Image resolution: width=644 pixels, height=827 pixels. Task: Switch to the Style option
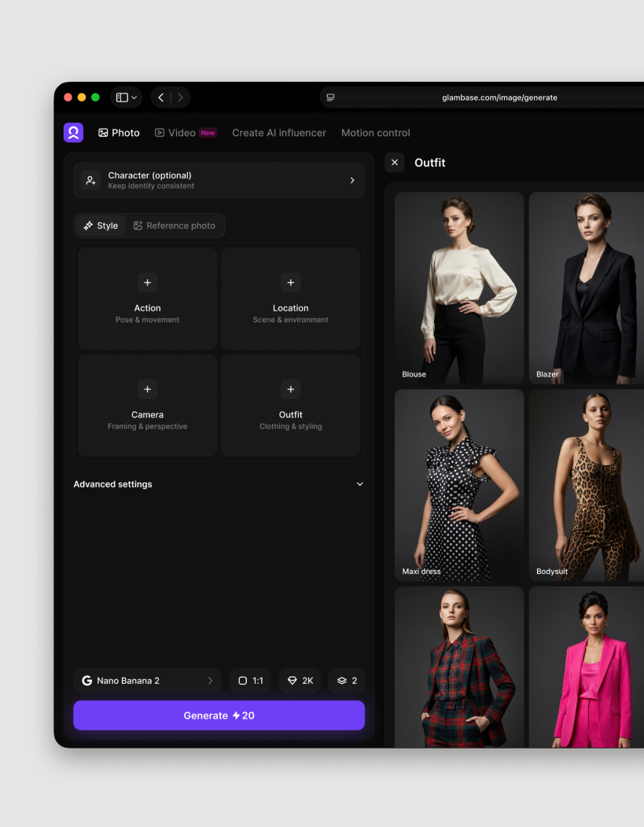101,226
